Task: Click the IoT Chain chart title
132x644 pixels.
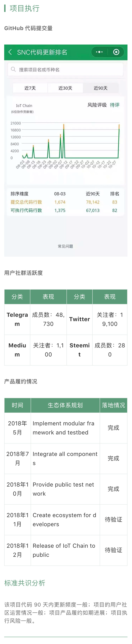Action: tap(24, 106)
